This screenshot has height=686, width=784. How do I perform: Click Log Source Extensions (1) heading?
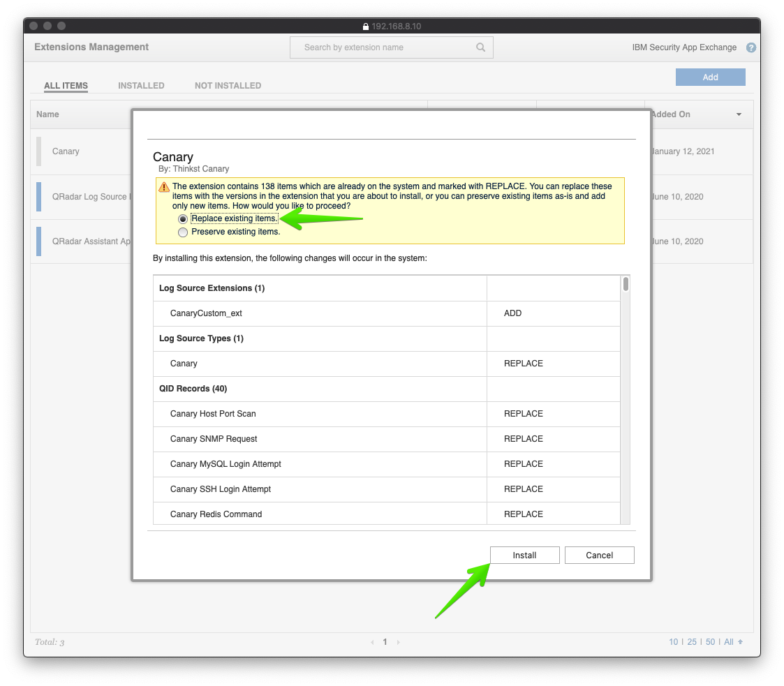[212, 288]
